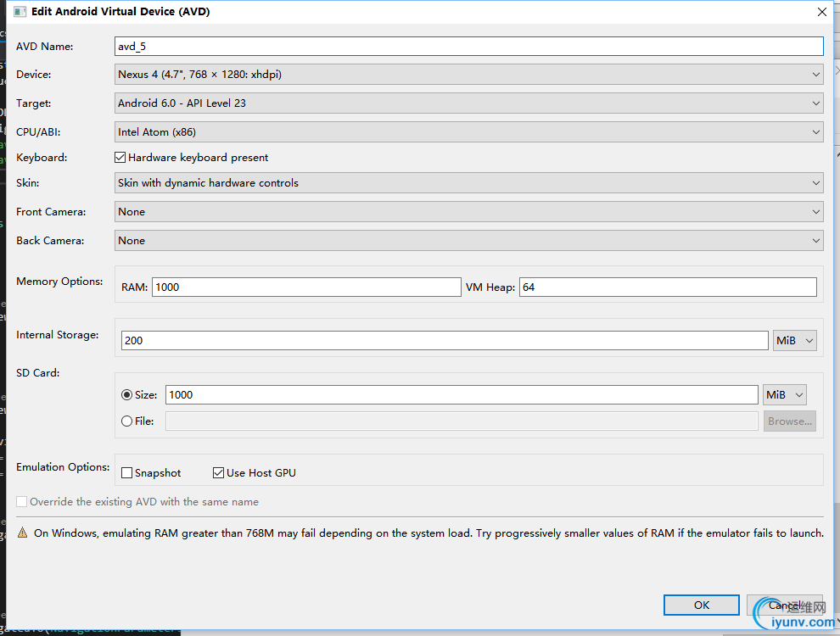Click the 'VM Heap:' label

coord(490,287)
